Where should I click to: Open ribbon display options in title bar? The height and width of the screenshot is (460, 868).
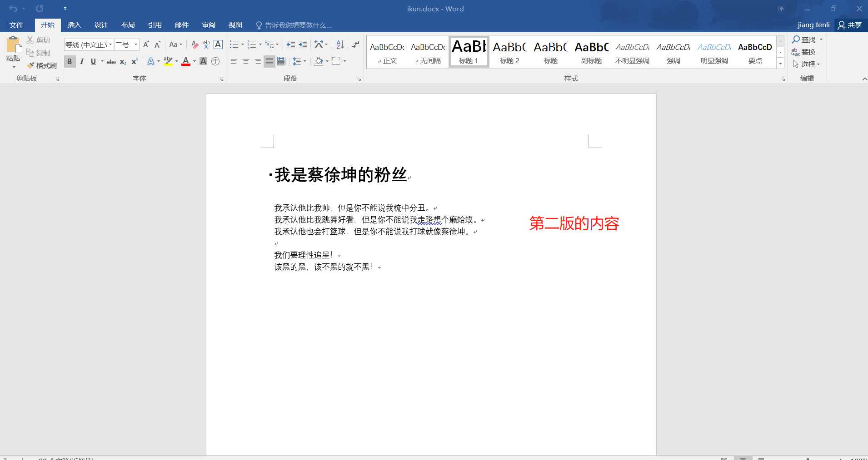(x=782, y=9)
